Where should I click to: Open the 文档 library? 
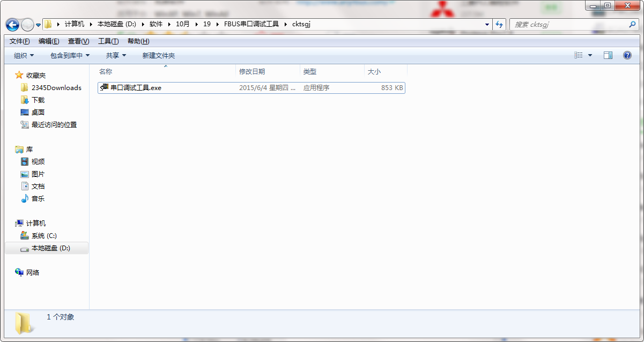38,186
